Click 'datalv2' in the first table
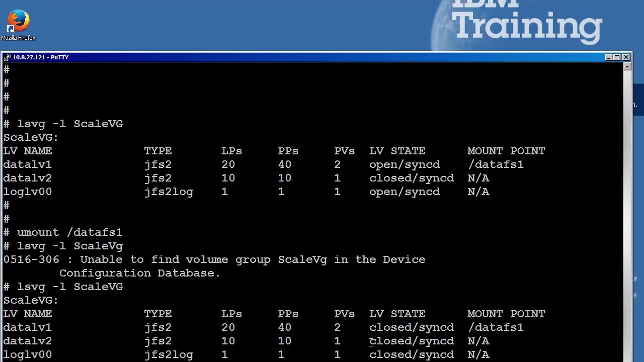Viewport: 644px width, 362px height. [28, 178]
